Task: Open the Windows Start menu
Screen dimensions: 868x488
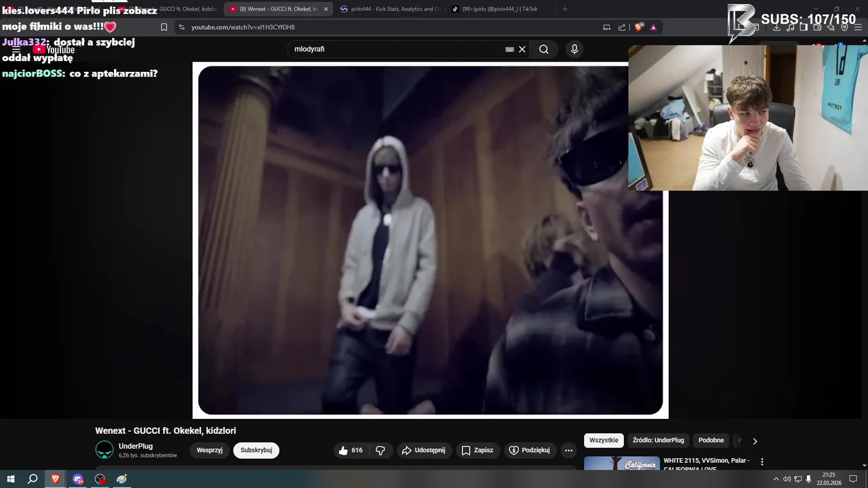Action: point(9,479)
